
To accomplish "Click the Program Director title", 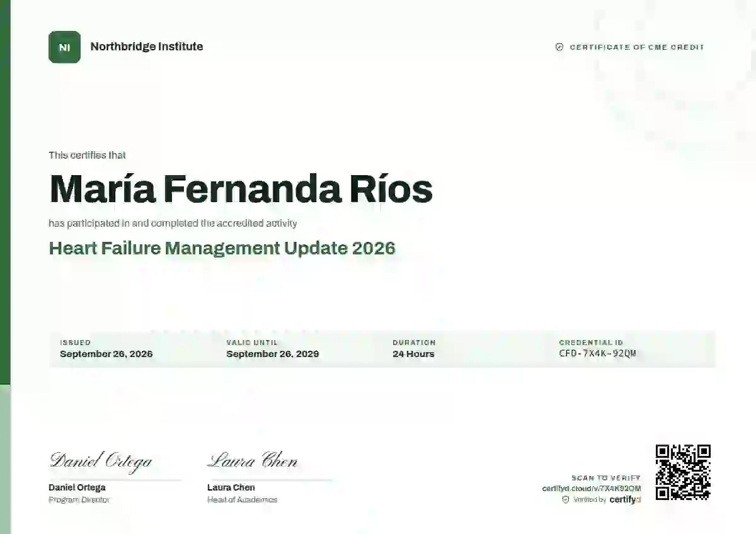I will tap(79, 500).
